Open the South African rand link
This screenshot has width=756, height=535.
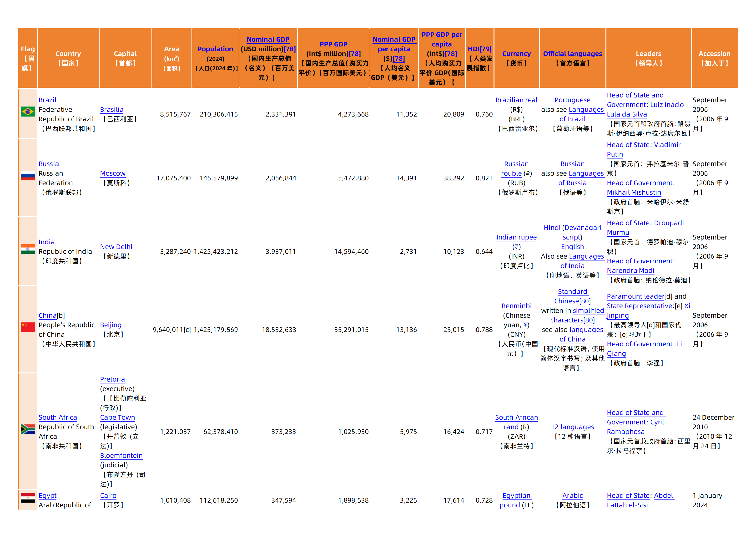(516, 422)
